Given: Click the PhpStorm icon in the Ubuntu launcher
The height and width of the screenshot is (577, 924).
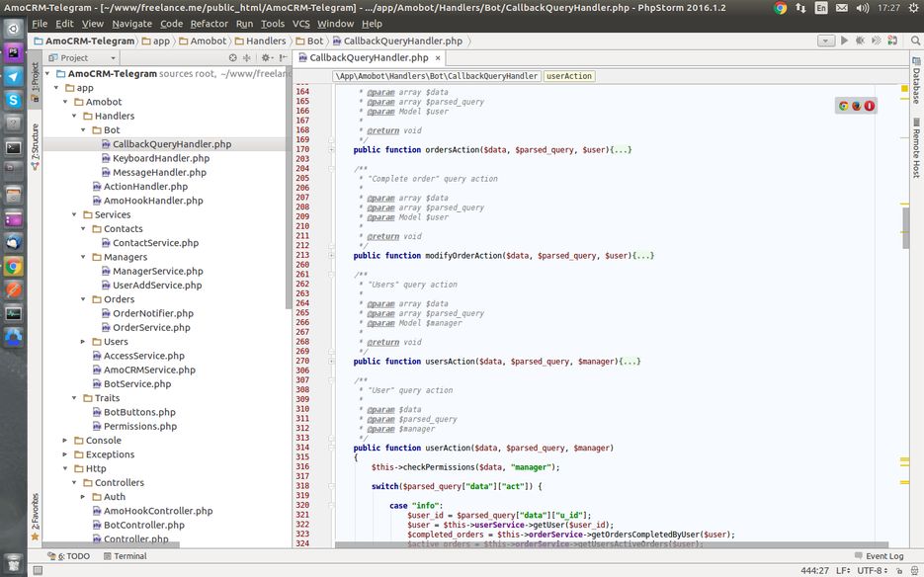Looking at the screenshot, I should [14, 53].
